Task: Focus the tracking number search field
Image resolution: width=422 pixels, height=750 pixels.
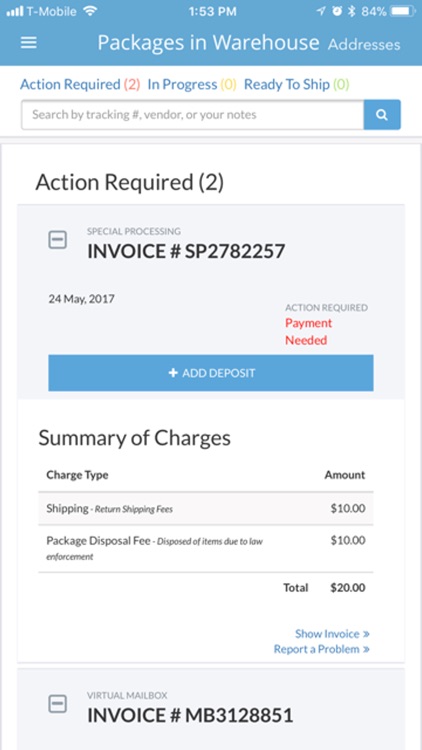Action: tap(192, 115)
